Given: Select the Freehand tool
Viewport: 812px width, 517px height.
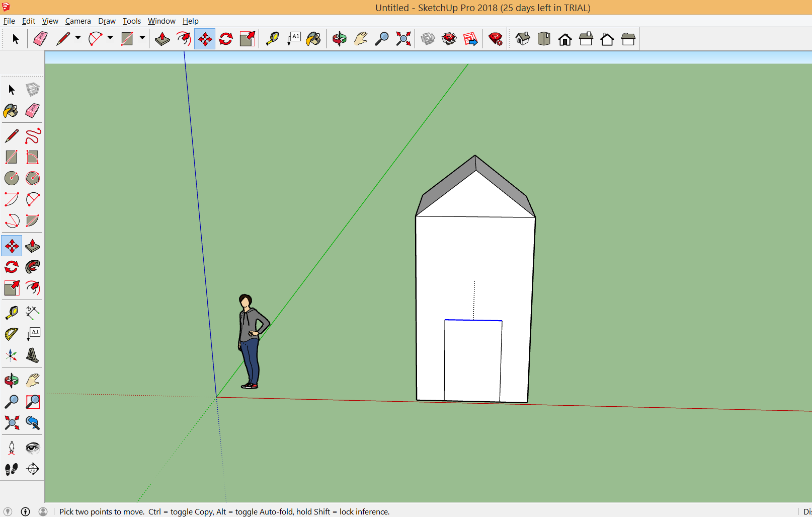Looking at the screenshot, I should tap(32, 136).
